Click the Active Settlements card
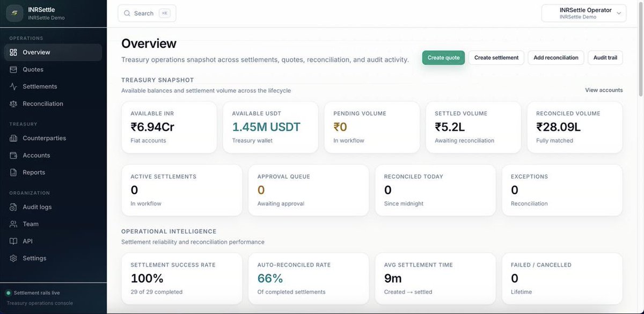The image size is (644, 314). tap(182, 190)
